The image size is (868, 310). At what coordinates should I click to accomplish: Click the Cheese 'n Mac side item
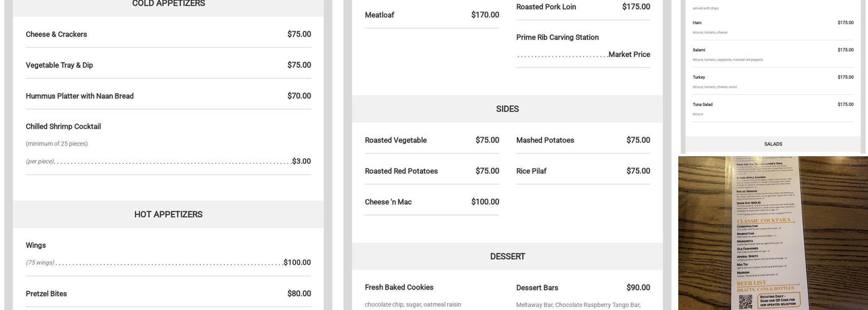pyautogui.click(x=388, y=202)
